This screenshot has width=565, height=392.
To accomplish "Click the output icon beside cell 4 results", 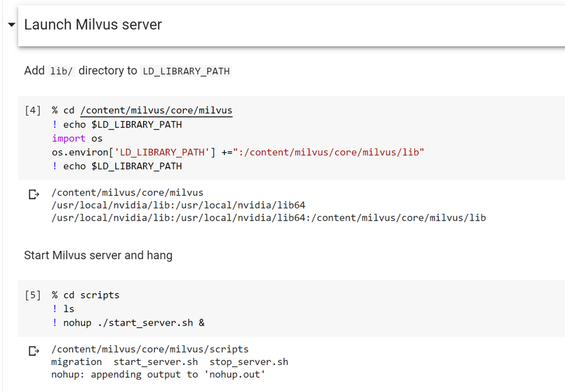I will point(33,194).
